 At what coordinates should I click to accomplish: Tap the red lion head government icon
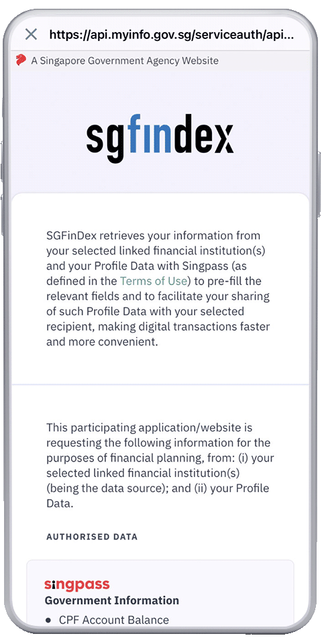[x=21, y=60]
